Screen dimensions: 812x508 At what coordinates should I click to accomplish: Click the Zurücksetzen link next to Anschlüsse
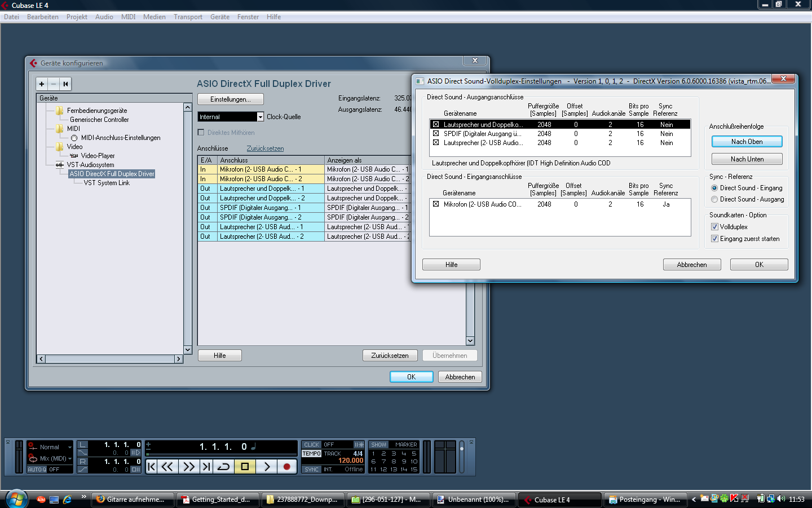coord(265,148)
